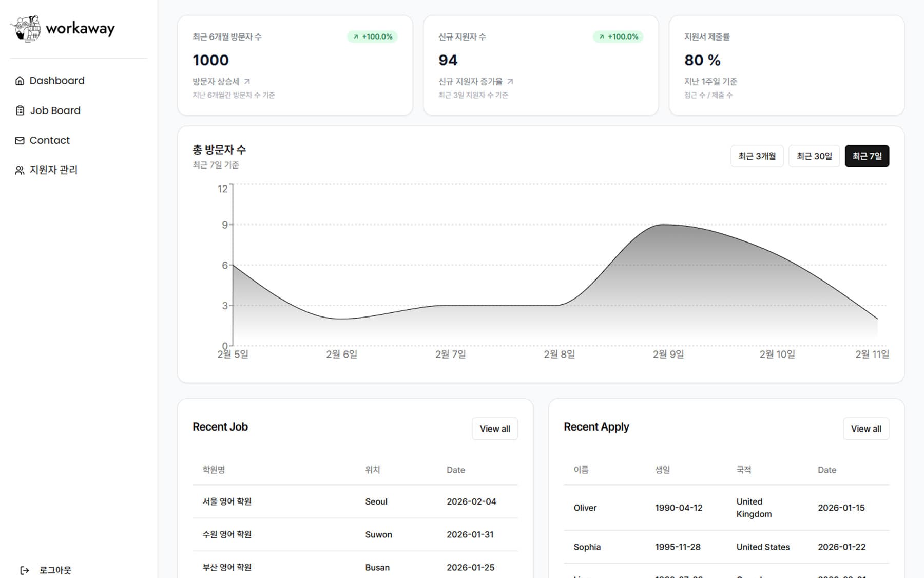Click the arrow icon next to 신규 지원자 증가율
Viewport: 924px width, 578px height.
point(510,82)
